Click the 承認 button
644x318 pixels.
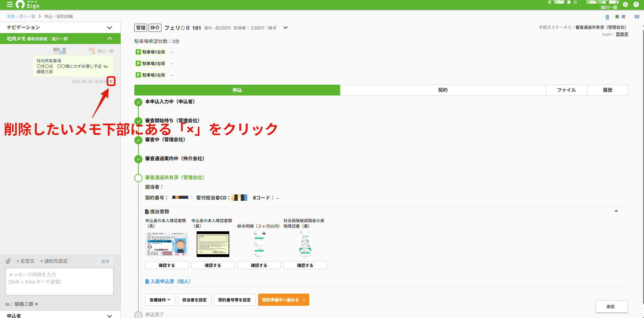click(611, 306)
